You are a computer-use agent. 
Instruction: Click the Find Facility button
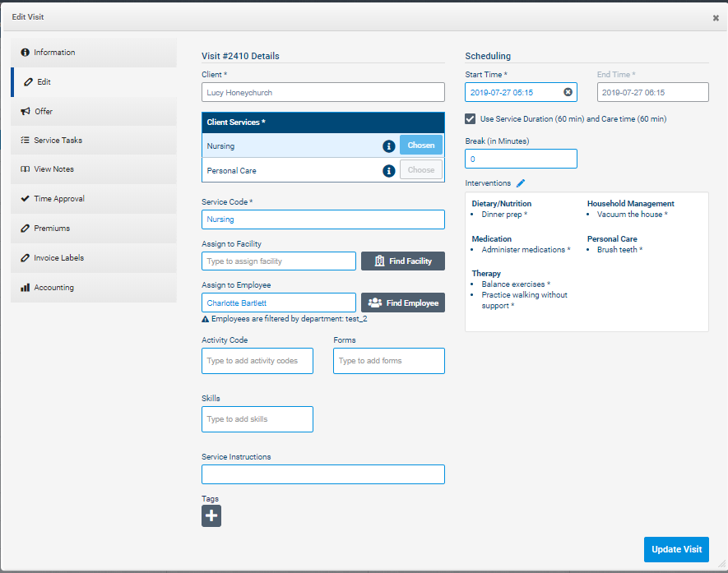click(x=402, y=261)
